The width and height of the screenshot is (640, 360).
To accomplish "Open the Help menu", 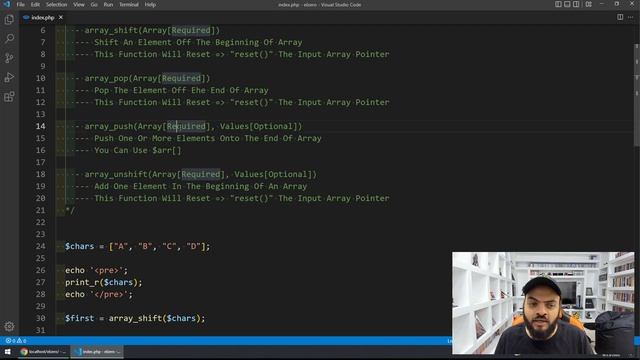I will [x=150, y=4].
